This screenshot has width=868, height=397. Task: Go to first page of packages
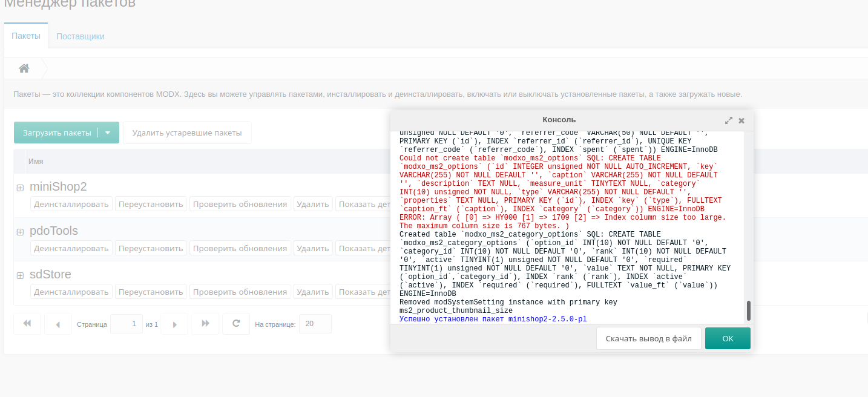tap(27, 324)
